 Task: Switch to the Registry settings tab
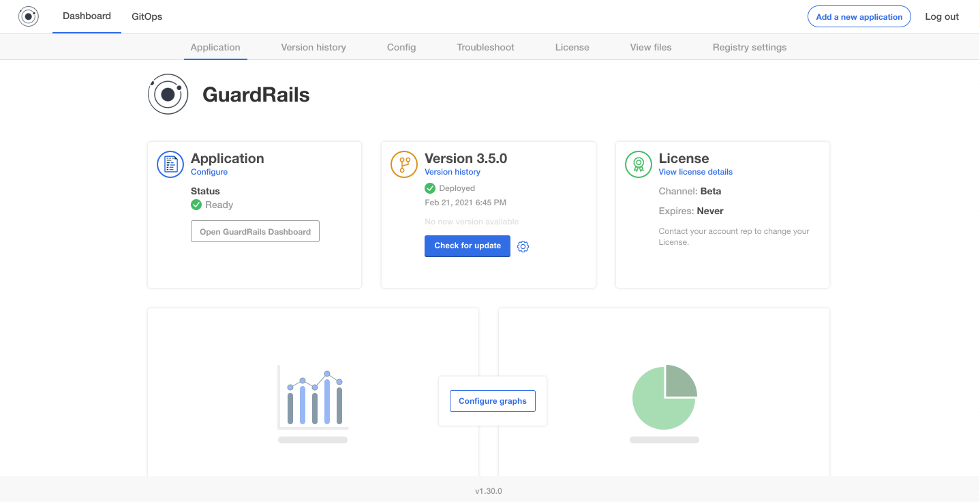pos(750,47)
